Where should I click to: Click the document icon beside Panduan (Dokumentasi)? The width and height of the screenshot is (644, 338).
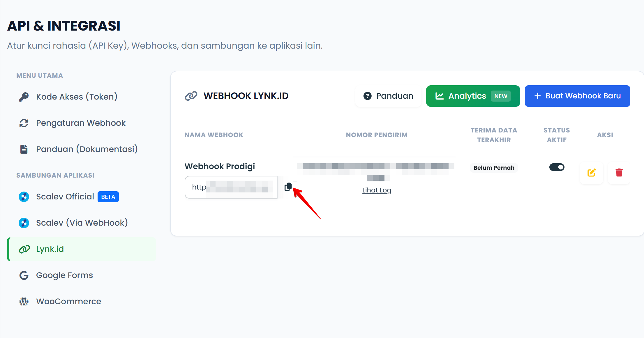coord(24,149)
